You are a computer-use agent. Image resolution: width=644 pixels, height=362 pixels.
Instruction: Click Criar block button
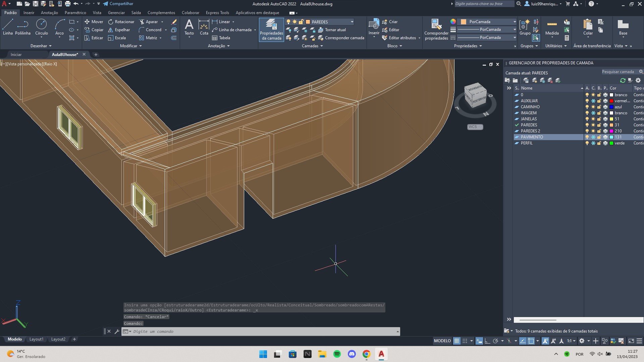click(x=390, y=22)
